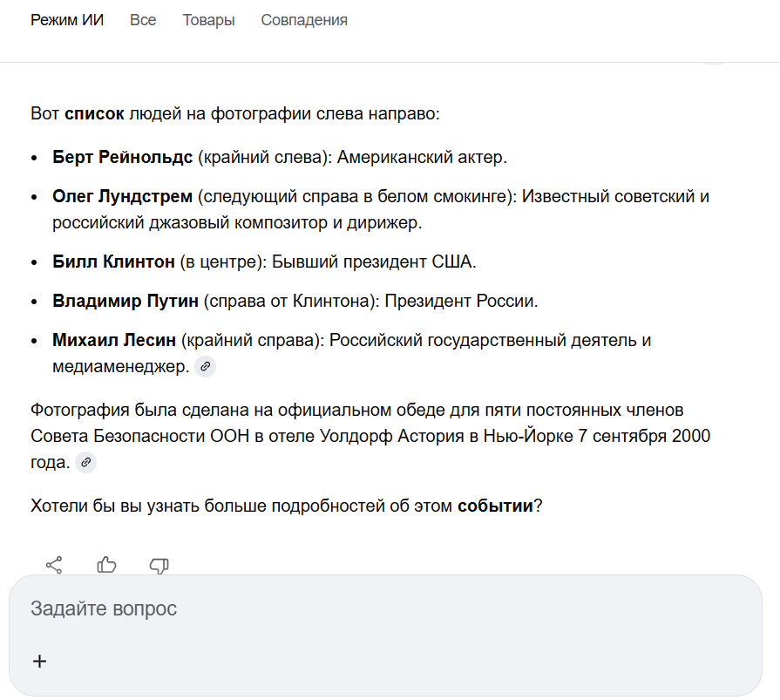Image resolution: width=780 pixels, height=700 pixels.
Task: Click the bold word "список"
Action: 94,113
